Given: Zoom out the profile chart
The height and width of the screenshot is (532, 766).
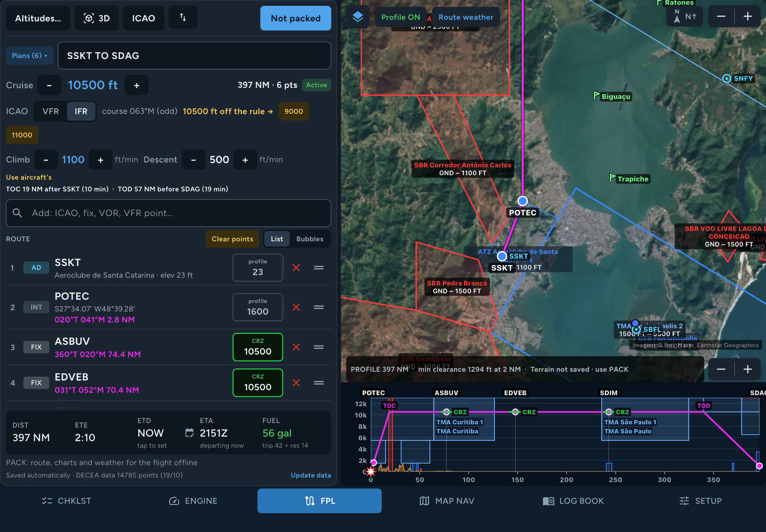Looking at the screenshot, I should pos(721,369).
